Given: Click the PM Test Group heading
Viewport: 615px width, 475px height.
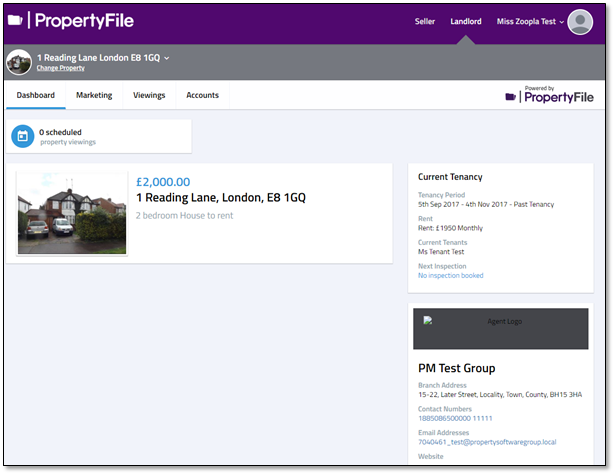Looking at the screenshot, I should click(457, 368).
